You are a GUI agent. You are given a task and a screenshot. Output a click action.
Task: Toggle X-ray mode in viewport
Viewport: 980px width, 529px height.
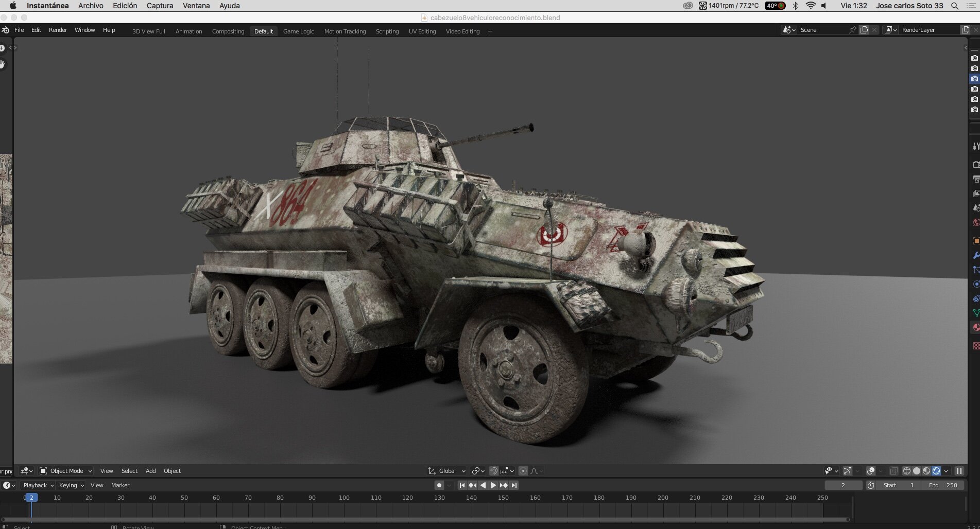pyautogui.click(x=893, y=471)
